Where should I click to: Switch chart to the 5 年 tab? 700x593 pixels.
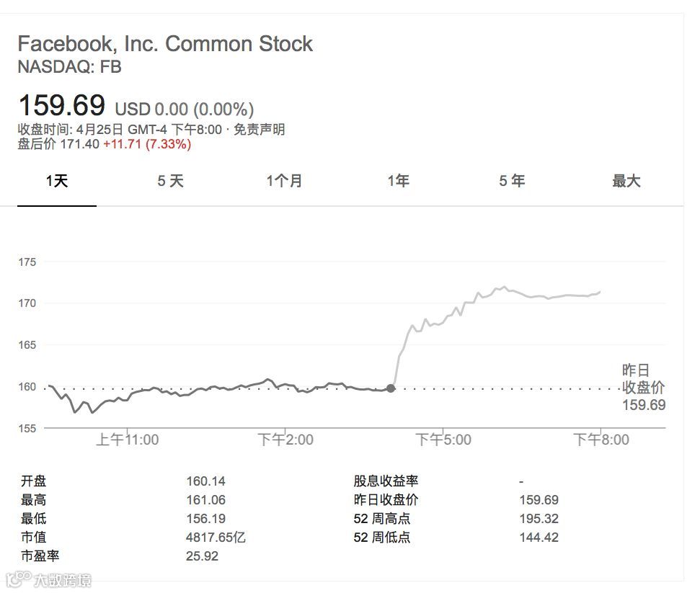pos(512,182)
